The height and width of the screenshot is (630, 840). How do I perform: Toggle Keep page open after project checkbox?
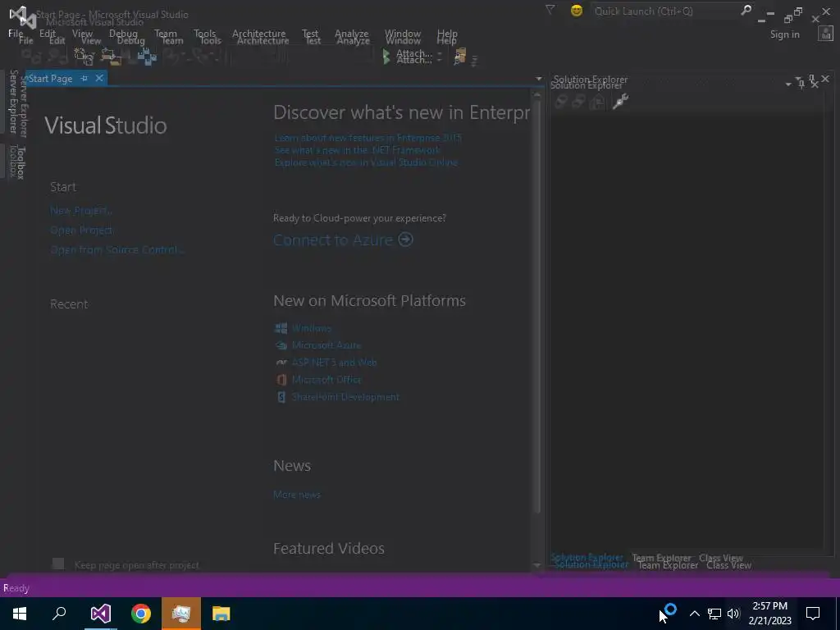click(x=58, y=564)
